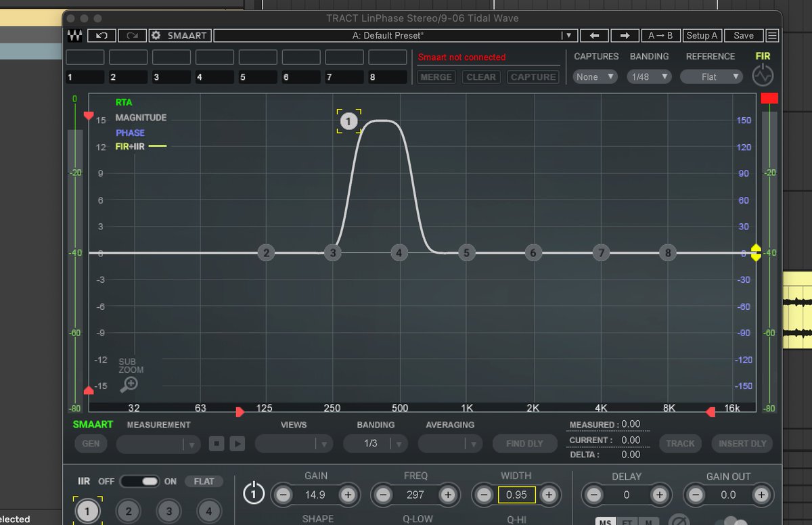Select band node 6 on the graph
The height and width of the screenshot is (525, 812).
(533, 253)
